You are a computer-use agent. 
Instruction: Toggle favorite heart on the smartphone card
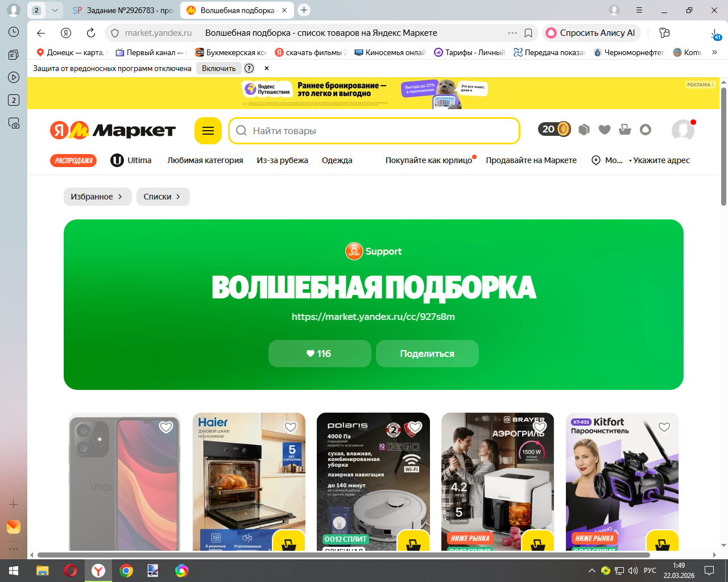point(166,427)
